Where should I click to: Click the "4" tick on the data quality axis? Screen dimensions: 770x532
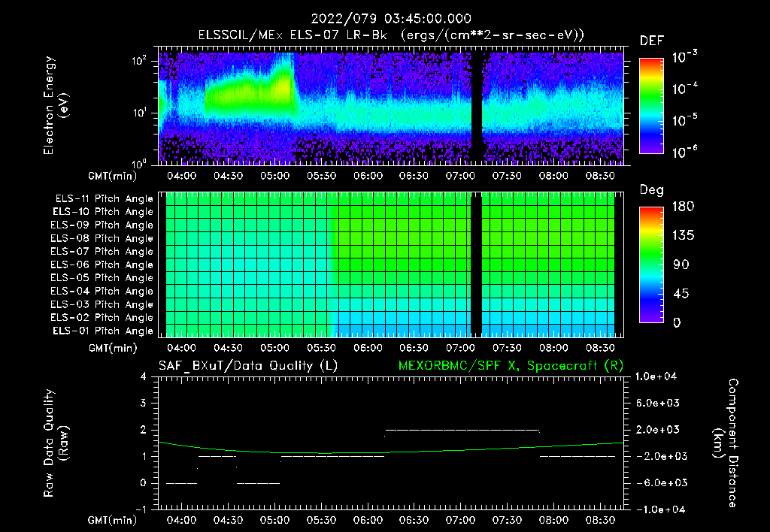(144, 377)
